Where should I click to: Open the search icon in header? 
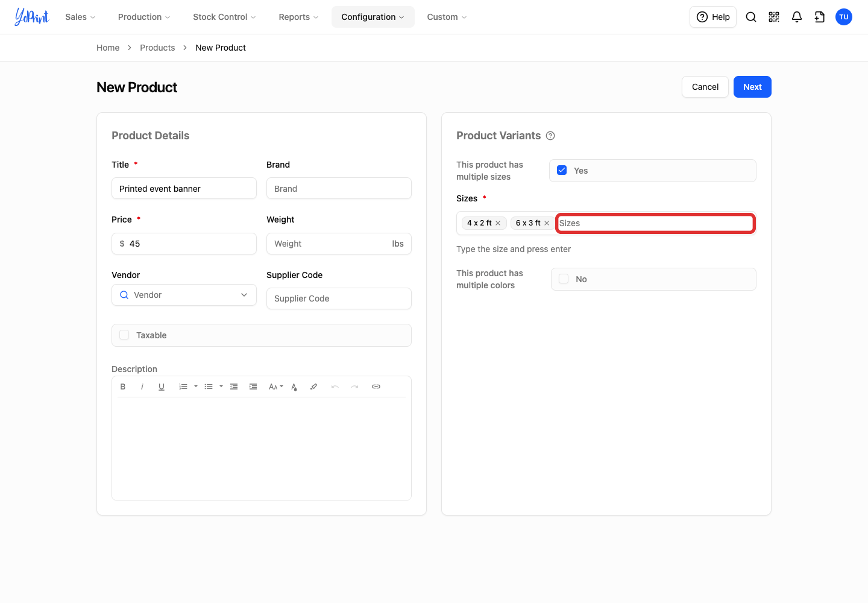pos(751,17)
